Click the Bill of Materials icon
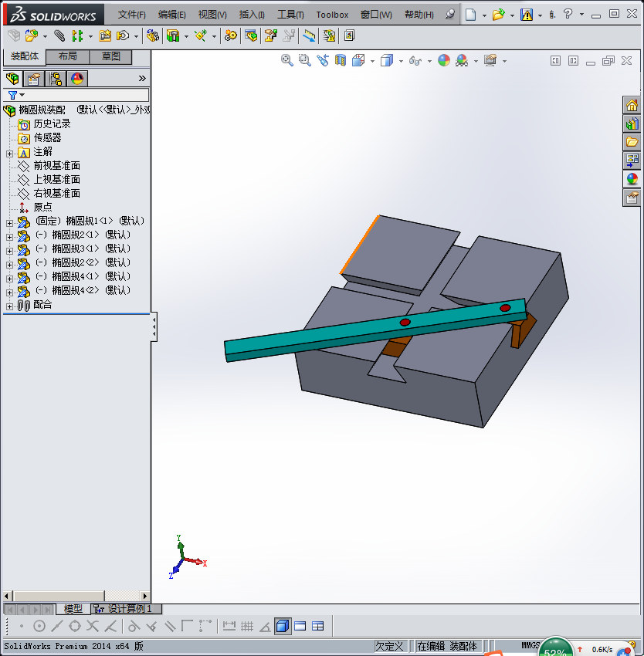644x656 pixels. pyautogui.click(x=251, y=36)
